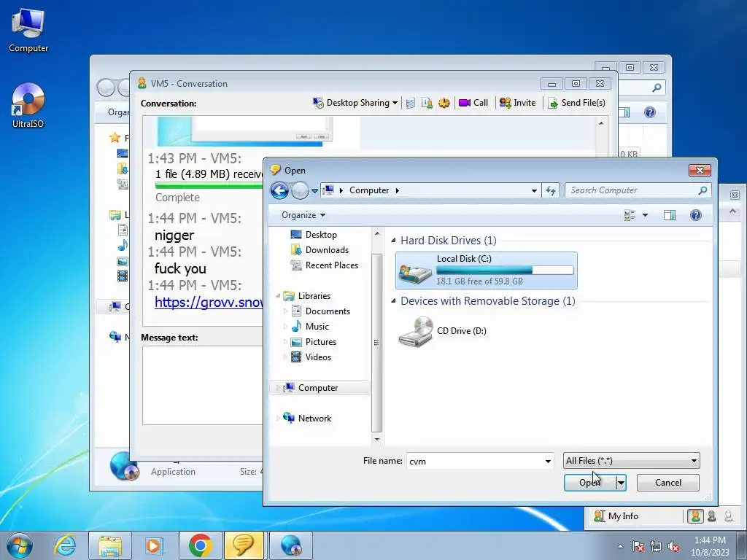Select Recent Places in the navigation pane
This screenshot has height=560, width=747.
pyautogui.click(x=324, y=265)
